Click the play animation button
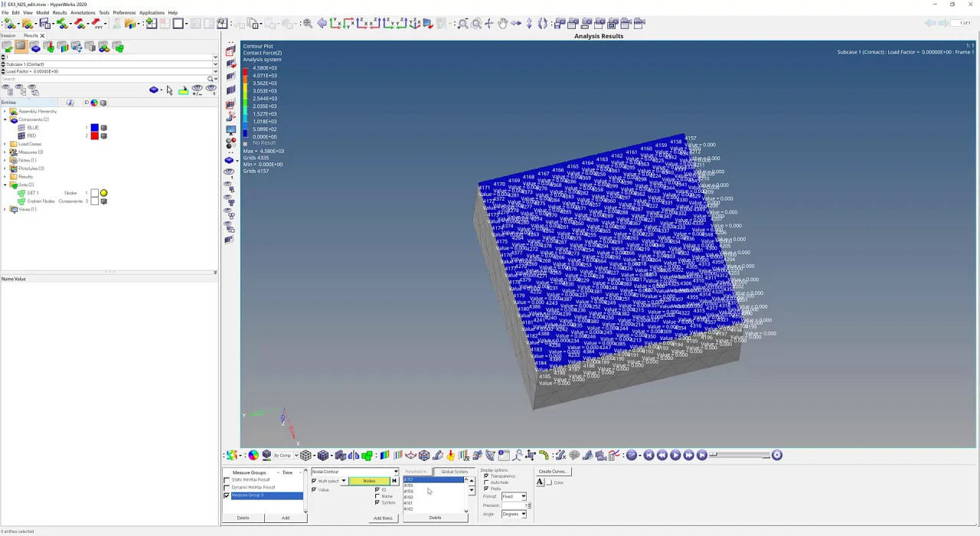 (675, 456)
